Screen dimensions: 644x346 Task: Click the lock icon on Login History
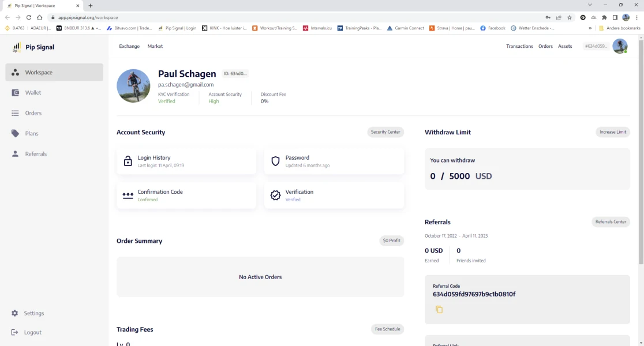point(128,161)
